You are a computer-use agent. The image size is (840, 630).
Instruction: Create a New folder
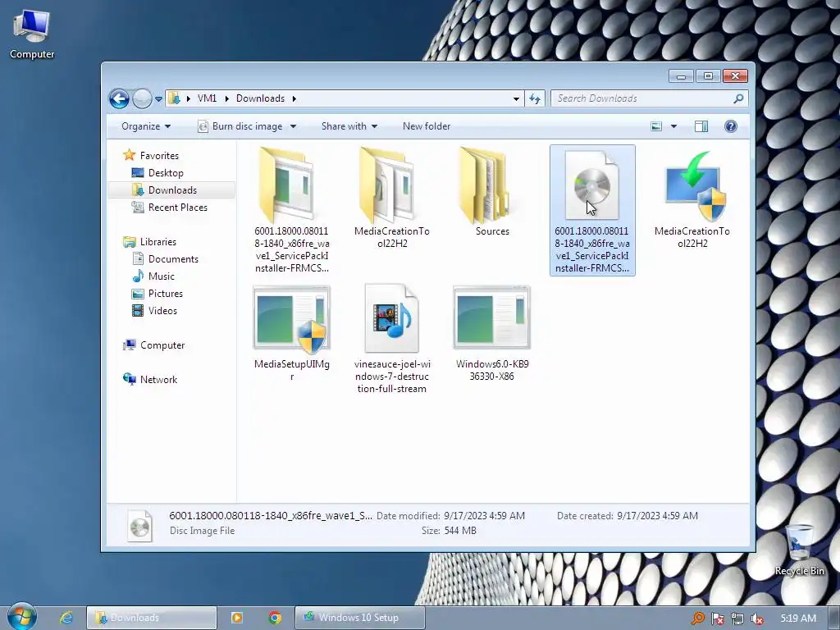[427, 126]
